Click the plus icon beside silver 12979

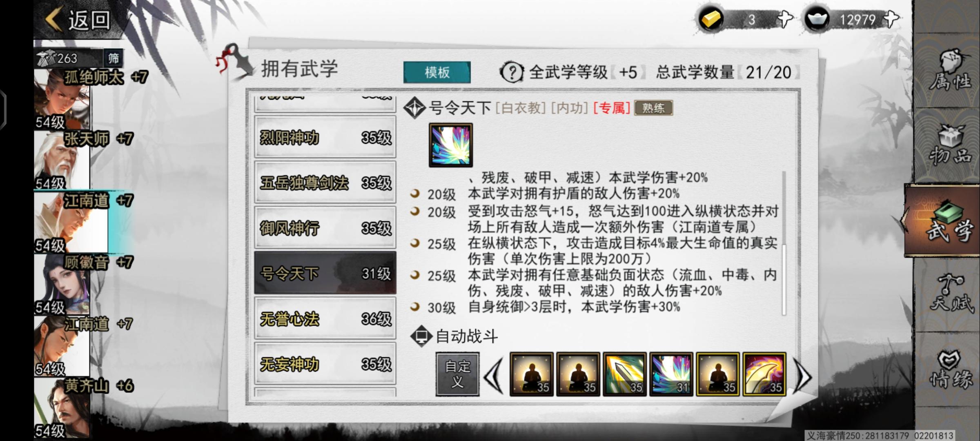pyautogui.click(x=891, y=19)
